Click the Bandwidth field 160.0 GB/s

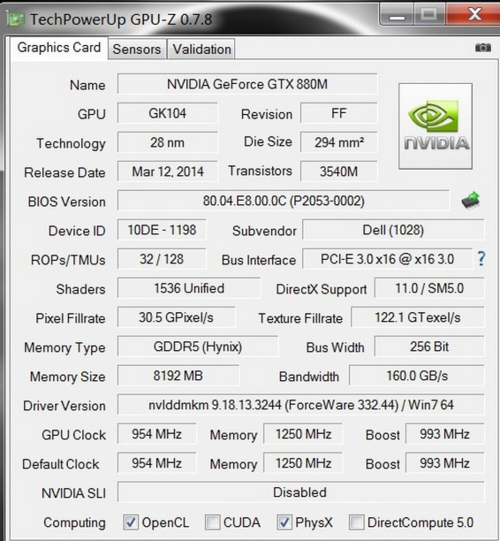tap(417, 376)
